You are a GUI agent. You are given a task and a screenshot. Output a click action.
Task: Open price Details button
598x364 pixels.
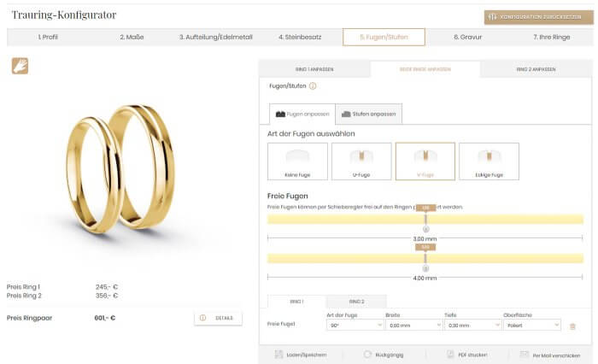[218, 318]
